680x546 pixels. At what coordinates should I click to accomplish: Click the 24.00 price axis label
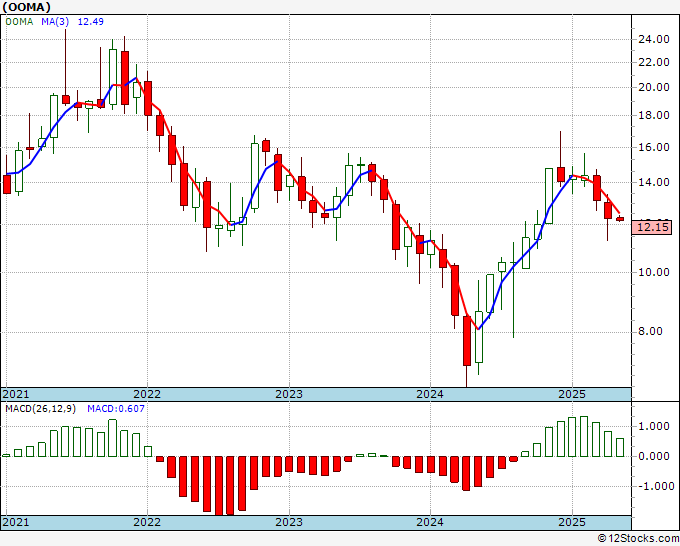654,39
